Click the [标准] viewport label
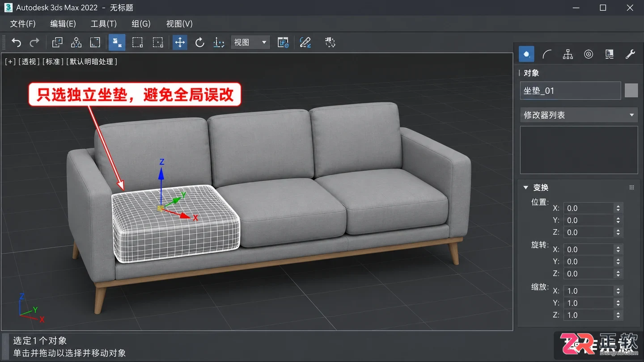 point(53,62)
